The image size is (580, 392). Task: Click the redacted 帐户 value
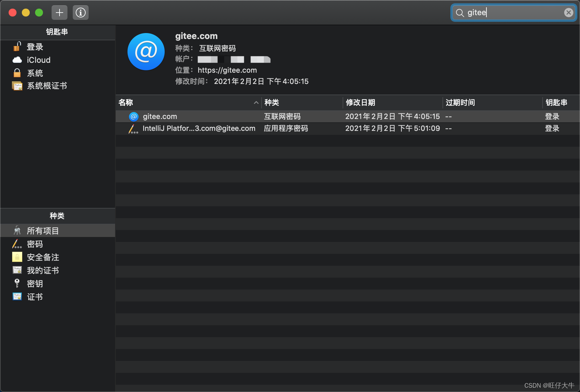[x=234, y=59]
